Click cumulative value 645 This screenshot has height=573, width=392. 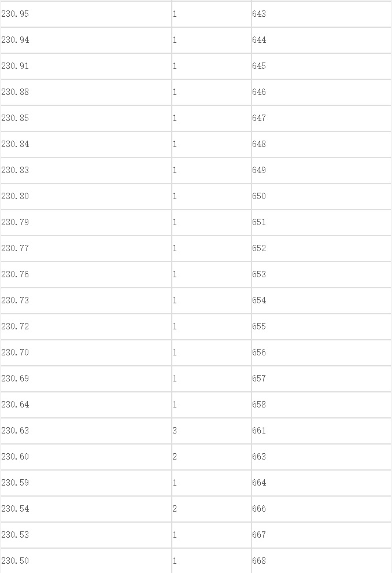321,66
